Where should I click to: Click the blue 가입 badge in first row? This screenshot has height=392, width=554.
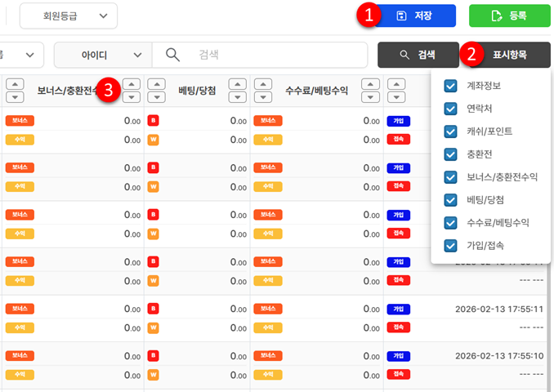pos(398,121)
